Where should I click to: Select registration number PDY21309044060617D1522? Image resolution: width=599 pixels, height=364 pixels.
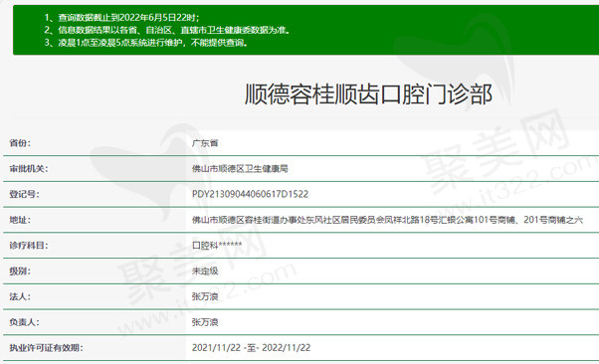[250, 194]
